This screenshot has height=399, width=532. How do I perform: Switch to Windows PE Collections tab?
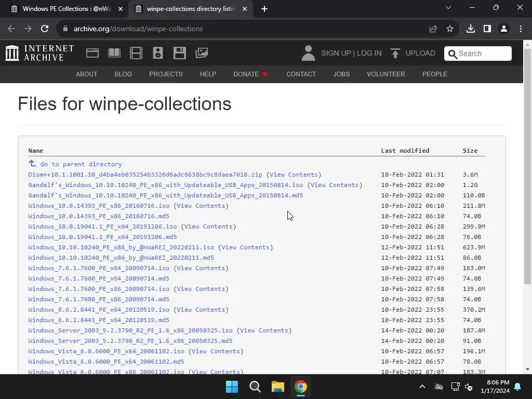tap(67, 9)
